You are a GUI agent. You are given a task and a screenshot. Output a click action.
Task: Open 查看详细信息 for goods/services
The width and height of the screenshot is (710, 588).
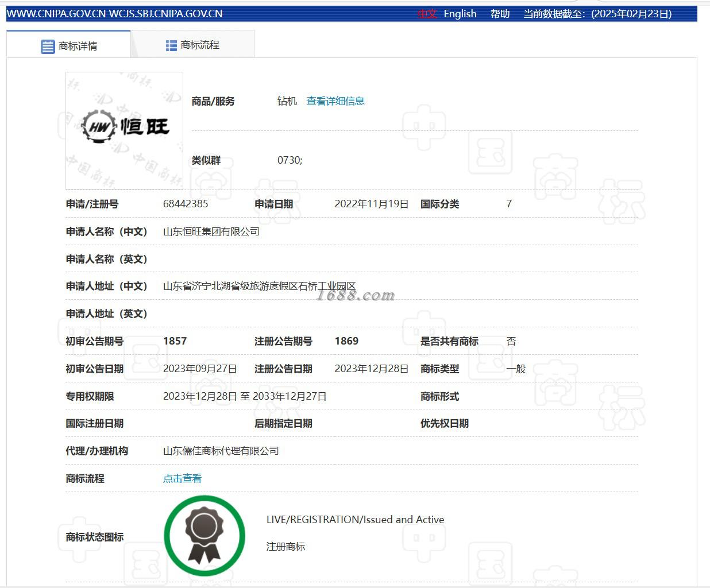point(335,101)
